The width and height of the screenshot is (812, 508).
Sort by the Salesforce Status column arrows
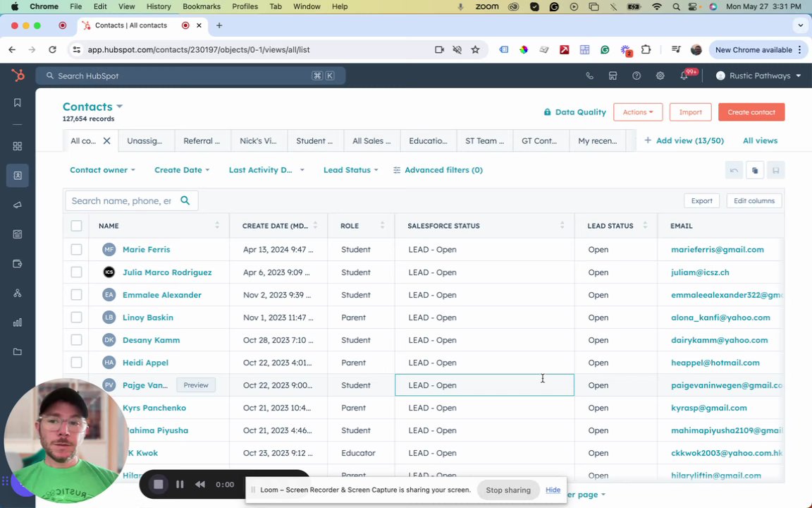[x=562, y=226]
